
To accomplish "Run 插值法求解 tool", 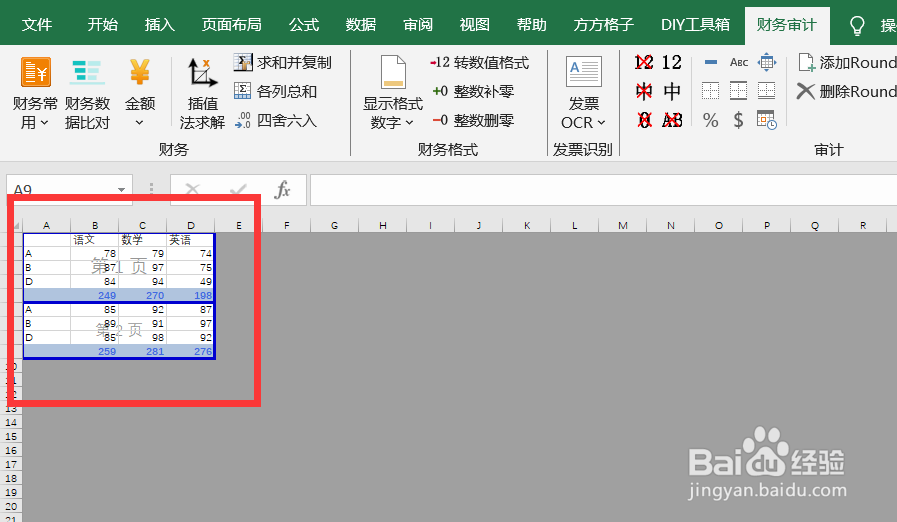I will click(x=202, y=93).
